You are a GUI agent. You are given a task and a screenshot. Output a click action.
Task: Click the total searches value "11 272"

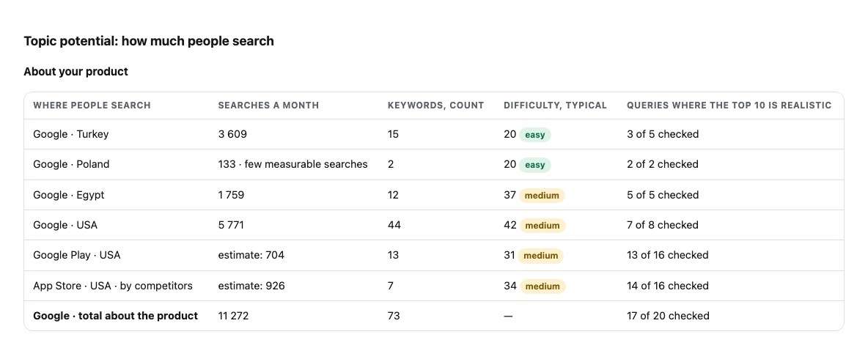[x=234, y=316]
